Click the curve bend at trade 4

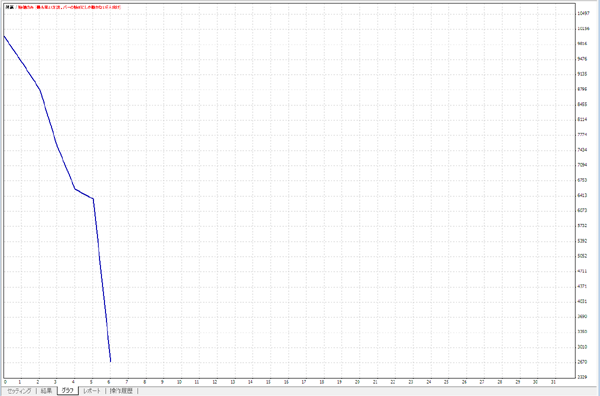(x=75, y=189)
